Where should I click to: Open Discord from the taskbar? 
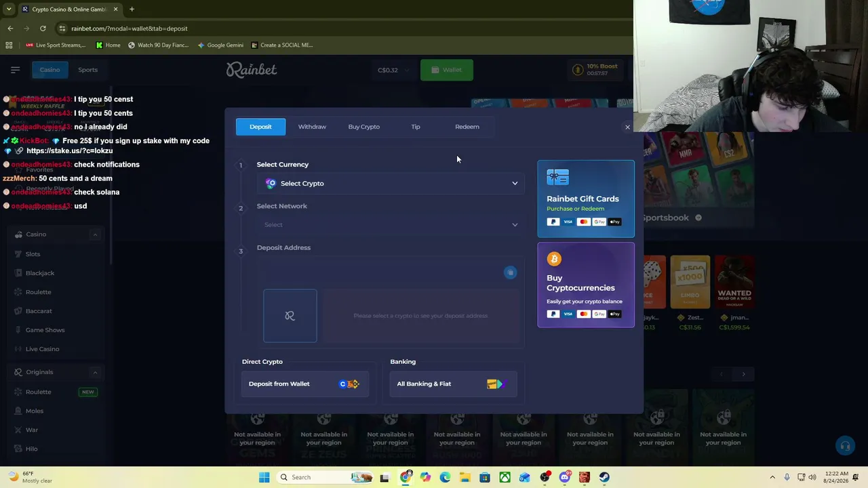[x=564, y=477]
